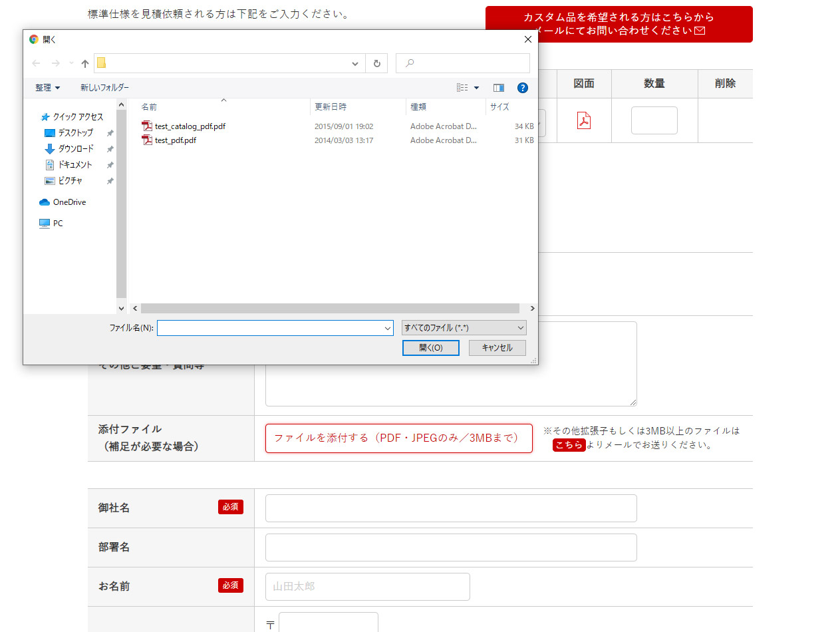Click the red PDF 図面 icon
This screenshot has height=632, width=840.
[584, 120]
